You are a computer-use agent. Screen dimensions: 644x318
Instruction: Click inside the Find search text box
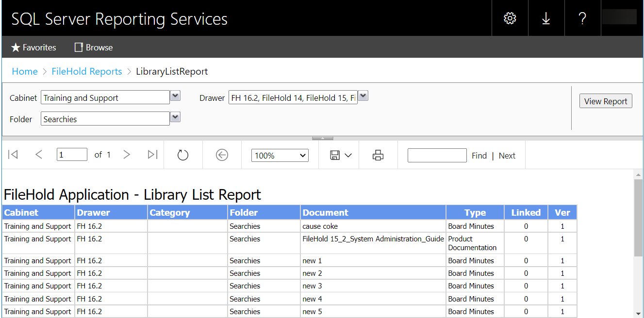[x=436, y=155]
